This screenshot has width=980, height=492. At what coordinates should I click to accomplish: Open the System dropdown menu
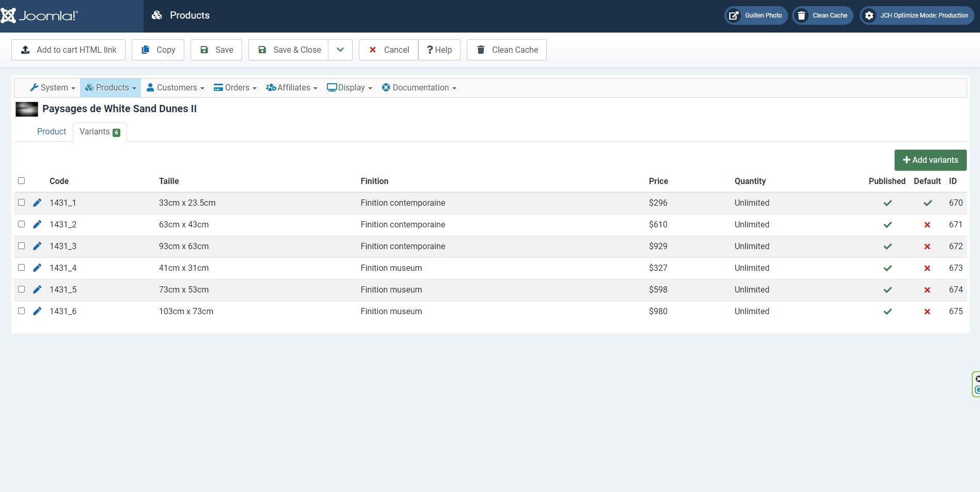(53, 88)
